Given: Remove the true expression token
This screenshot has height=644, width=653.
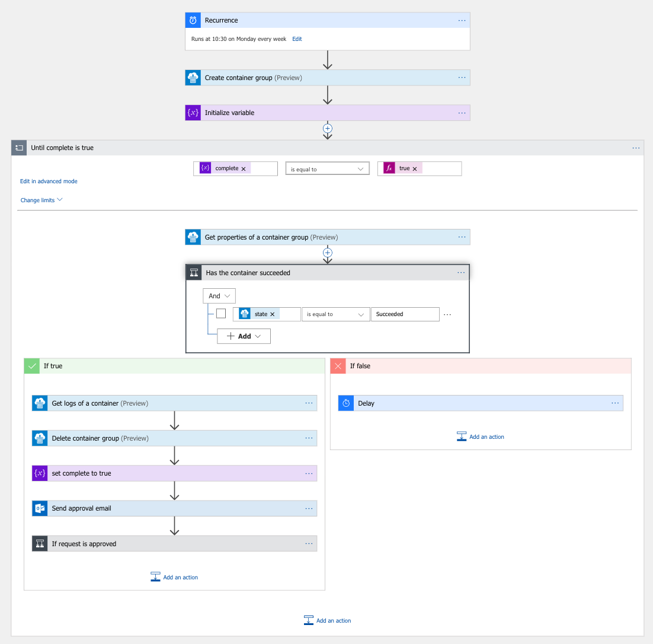Looking at the screenshot, I should 415,169.
